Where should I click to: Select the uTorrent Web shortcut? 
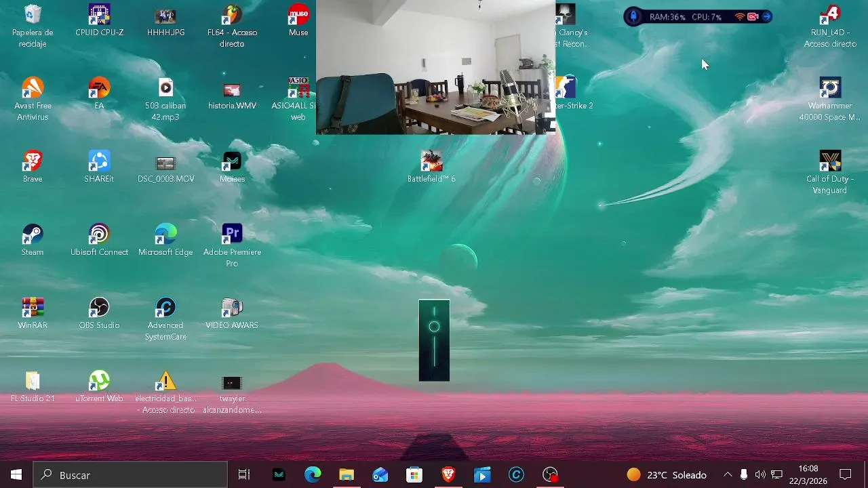click(x=99, y=386)
